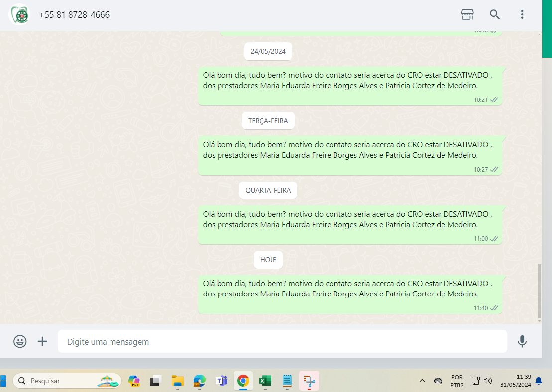The height and width of the screenshot is (392, 552).
Task: Click the TERÇA-FEIRA date label
Action: click(268, 121)
